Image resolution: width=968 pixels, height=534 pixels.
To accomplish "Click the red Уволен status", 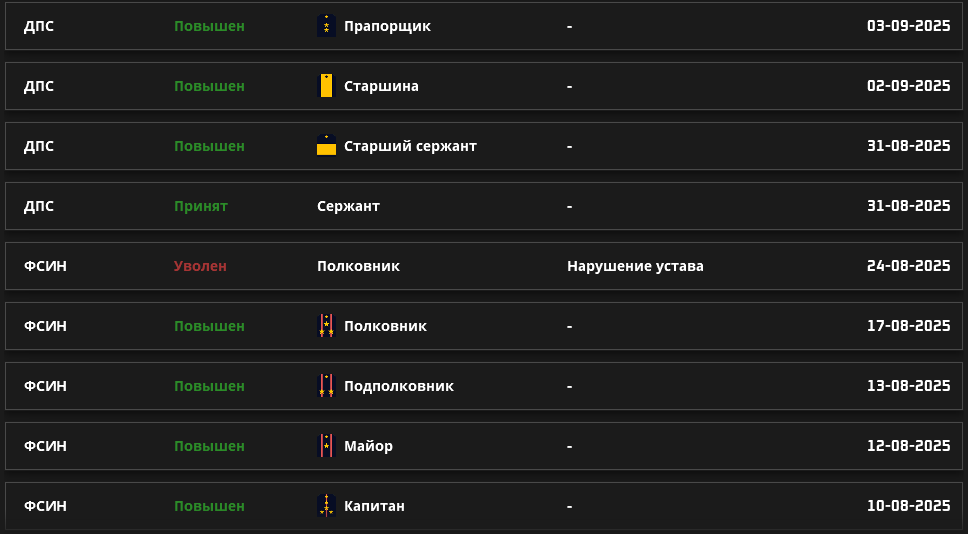I will pyautogui.click(x=200, y=266).
